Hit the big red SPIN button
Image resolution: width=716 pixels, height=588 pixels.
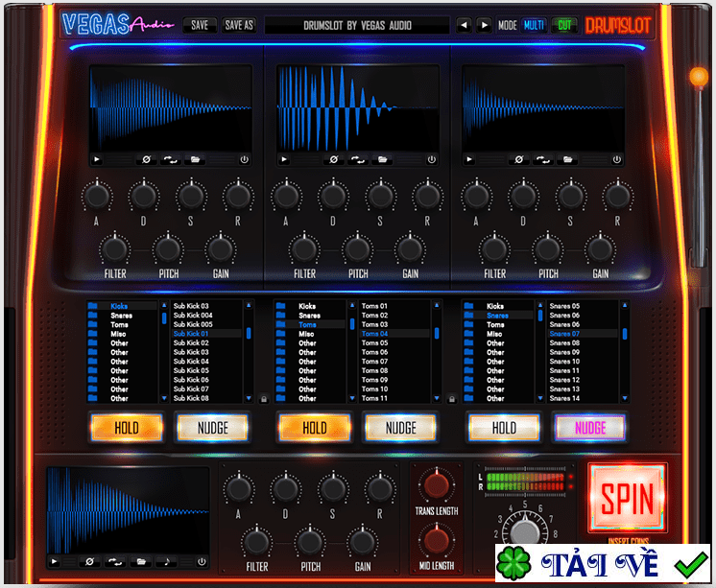(628, 498)
